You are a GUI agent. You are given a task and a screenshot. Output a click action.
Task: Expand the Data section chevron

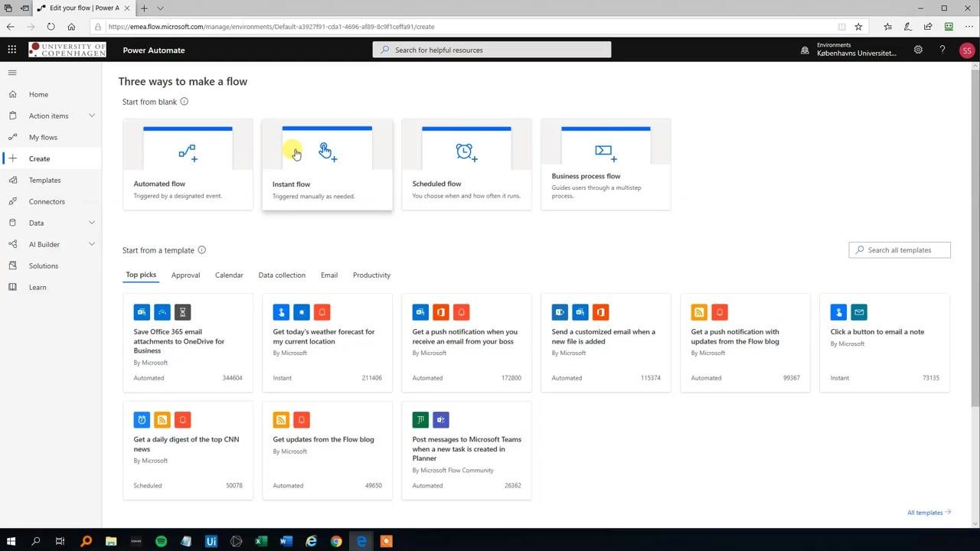click(92, 223)
